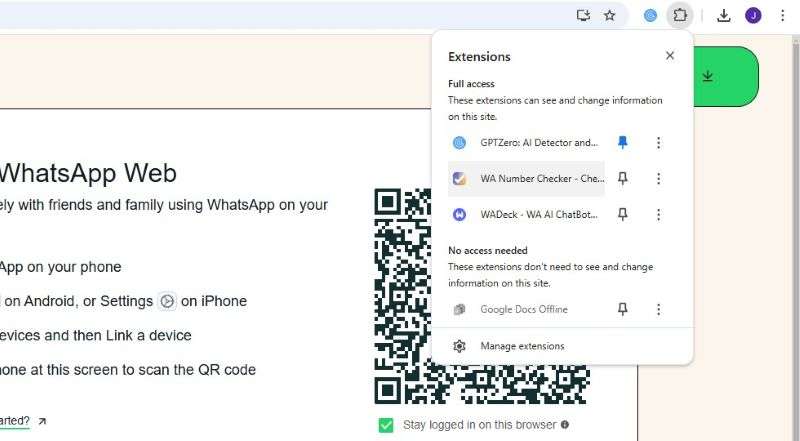Viewport: 800px width, 441px height.
Task: Open WADeck - WA AI ChatBot extension
Action: 526,215
